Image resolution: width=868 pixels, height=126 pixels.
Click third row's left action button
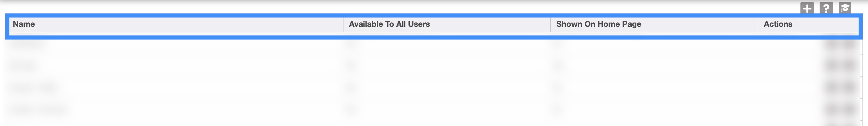[832, 88]
